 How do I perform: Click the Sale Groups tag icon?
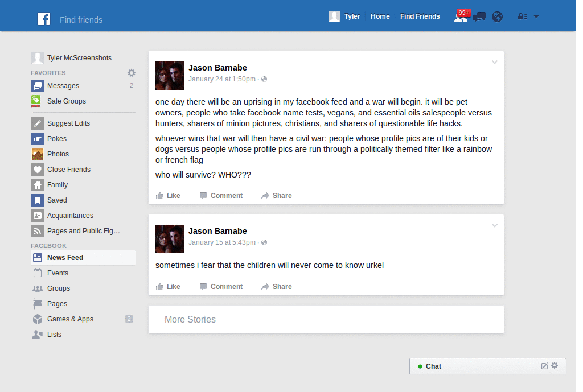36,101
